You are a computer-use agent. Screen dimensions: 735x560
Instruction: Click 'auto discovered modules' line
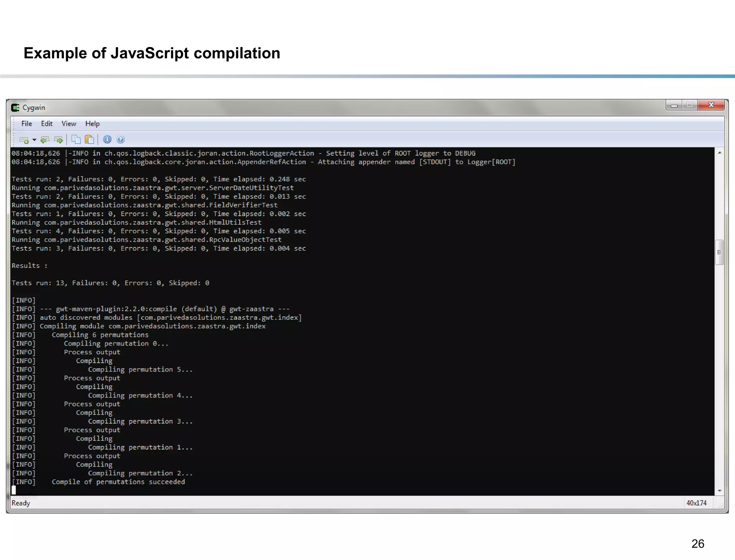point(157,318)
